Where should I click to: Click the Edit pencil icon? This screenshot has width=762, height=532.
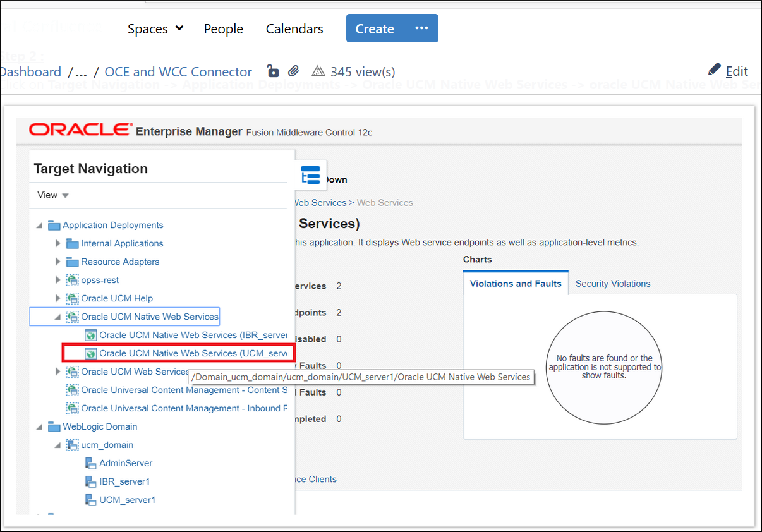pos(715,68)
